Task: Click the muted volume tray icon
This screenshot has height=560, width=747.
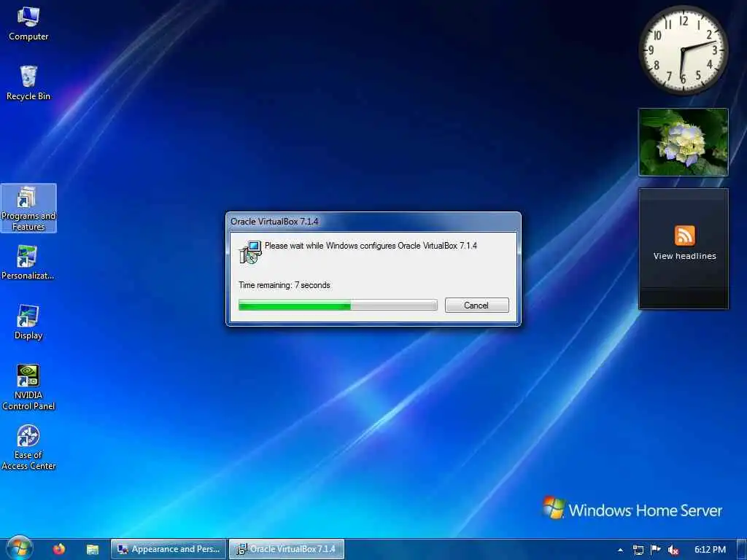Action: (x=673, y=550)
